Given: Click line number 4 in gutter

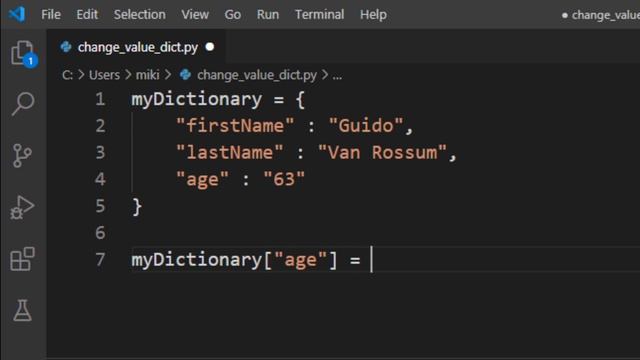Looking at the screenshot, I should tap(100, 179).
